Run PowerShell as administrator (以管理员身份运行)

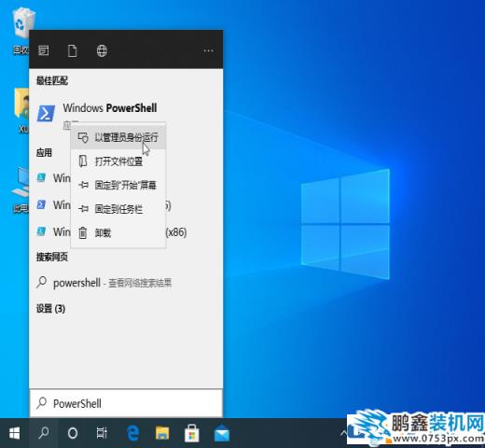[118, 137]
